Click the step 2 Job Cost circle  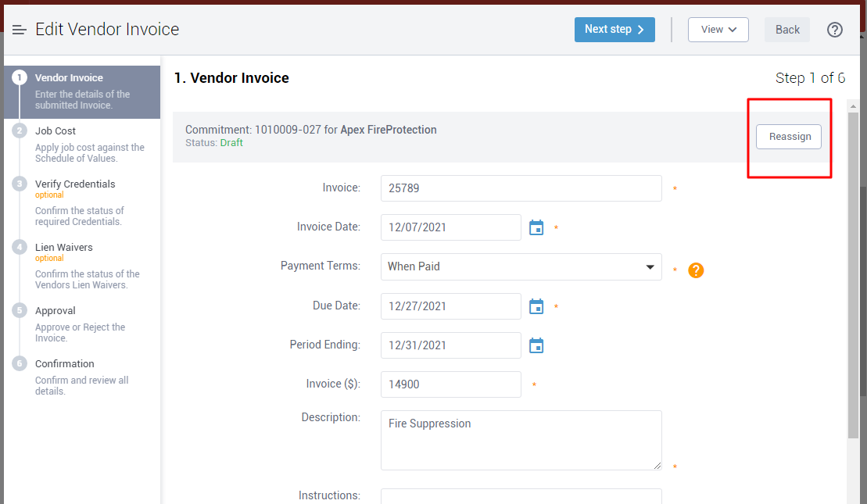pos(20,131)
